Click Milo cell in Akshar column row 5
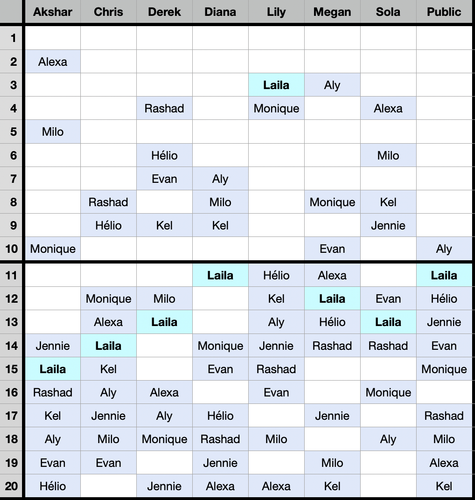This screenshot has width=475, height=500. click(53, 132)
